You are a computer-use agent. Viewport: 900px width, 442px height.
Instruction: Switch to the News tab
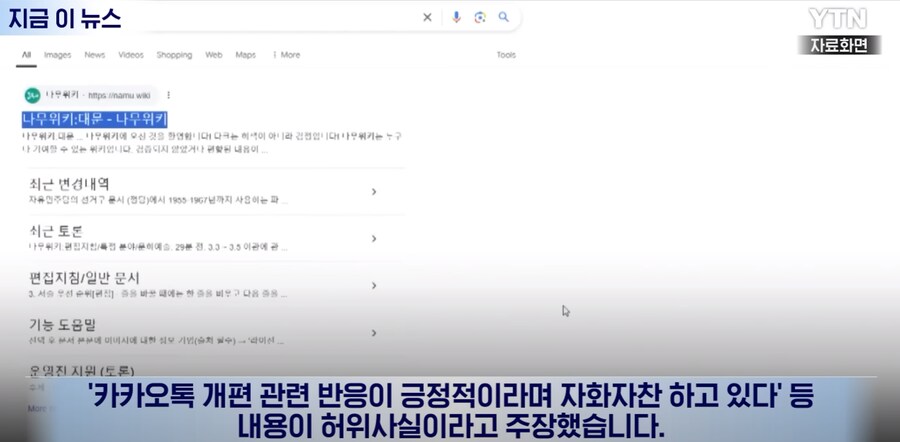coord(95,55)
